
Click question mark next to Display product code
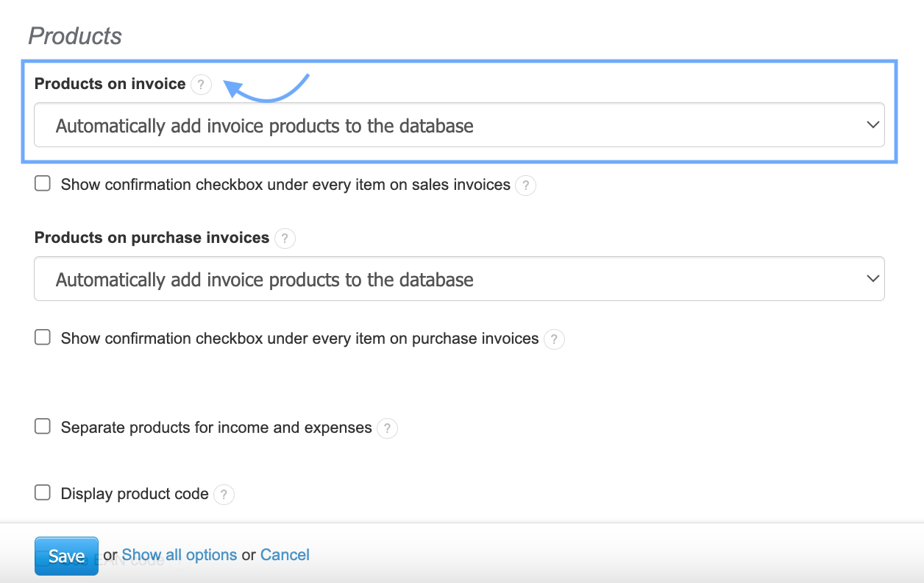(224, 495)
